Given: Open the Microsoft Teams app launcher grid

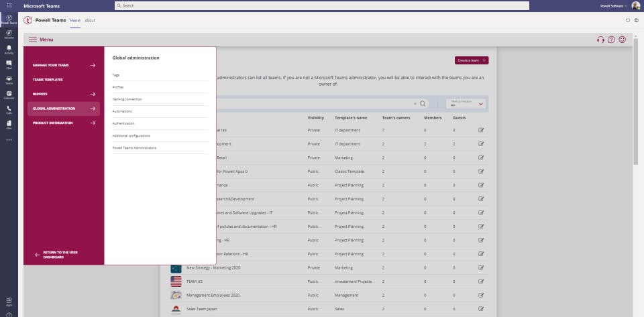Looking at the screenshot, I should click(9, 5).
